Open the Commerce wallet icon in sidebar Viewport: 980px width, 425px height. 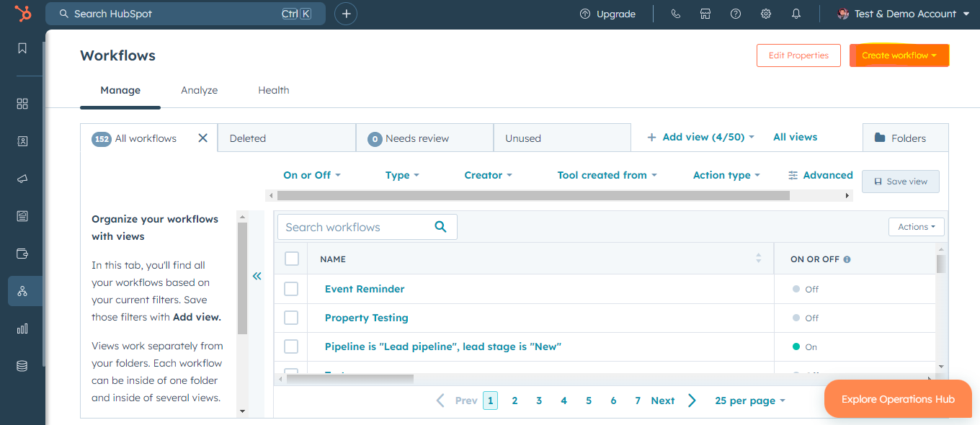[x=22, y=253]
